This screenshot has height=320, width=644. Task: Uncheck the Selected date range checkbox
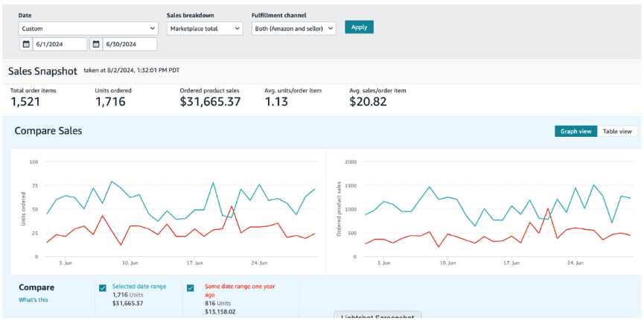click(103, 288)
